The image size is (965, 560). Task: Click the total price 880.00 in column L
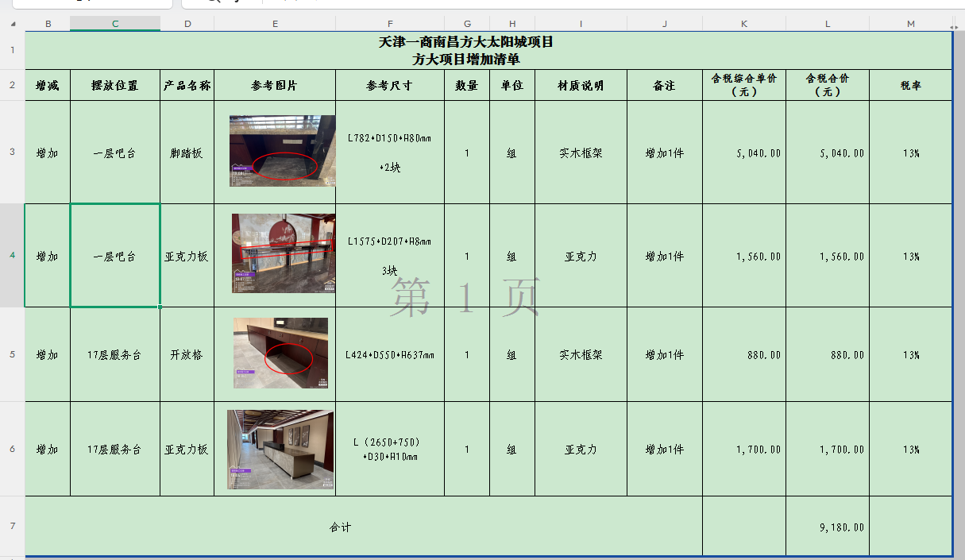pos(828,354)
